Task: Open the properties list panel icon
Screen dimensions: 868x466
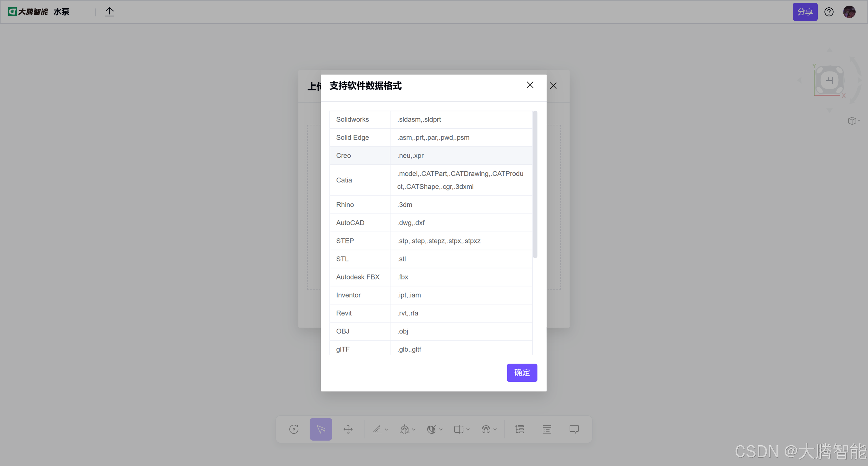Action: tap(547, 429)
